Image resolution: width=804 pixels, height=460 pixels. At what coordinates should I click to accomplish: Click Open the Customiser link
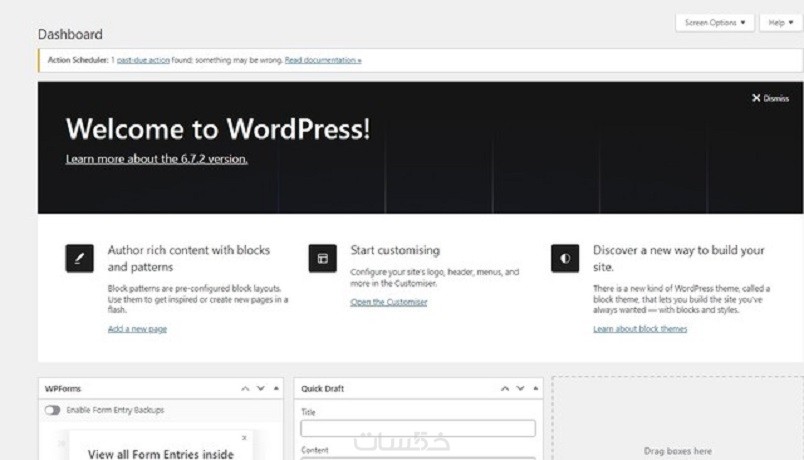(x=389, y=302)
